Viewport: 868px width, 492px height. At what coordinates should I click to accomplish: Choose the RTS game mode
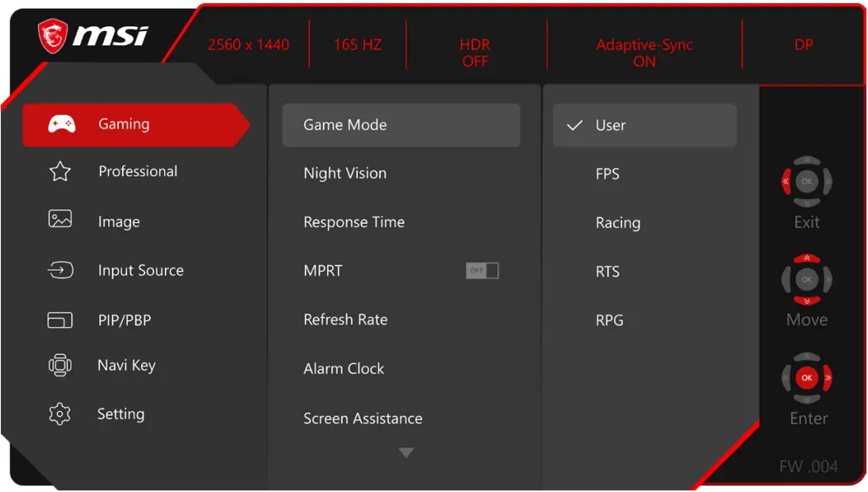click(608, 271)
